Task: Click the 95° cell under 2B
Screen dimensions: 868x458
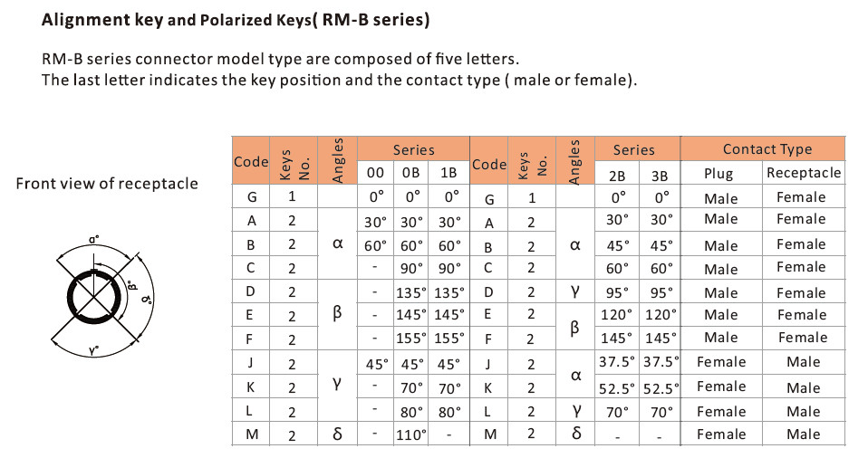Action: [617, 292]
